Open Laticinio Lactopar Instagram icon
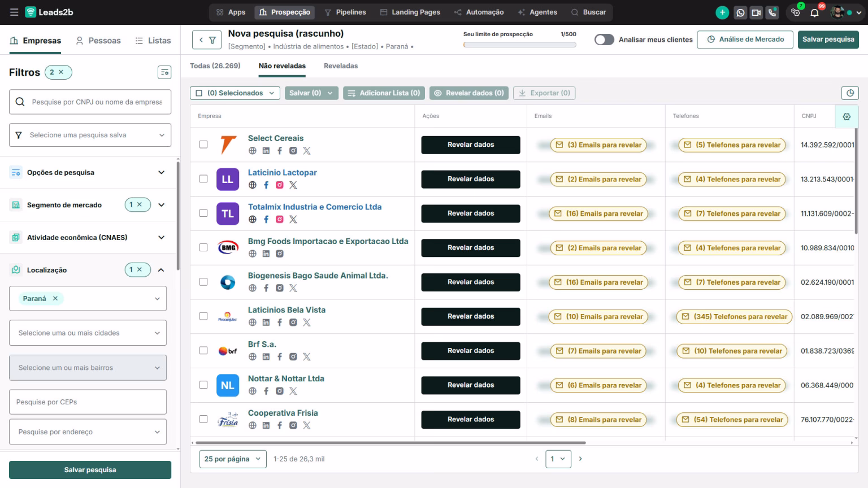Image resolution: width=868 pixels, height=488 pixels. [x=280, y=185]
